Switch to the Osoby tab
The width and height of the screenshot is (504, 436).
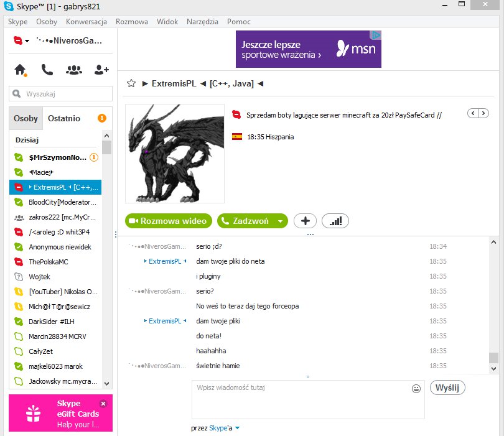26,118
